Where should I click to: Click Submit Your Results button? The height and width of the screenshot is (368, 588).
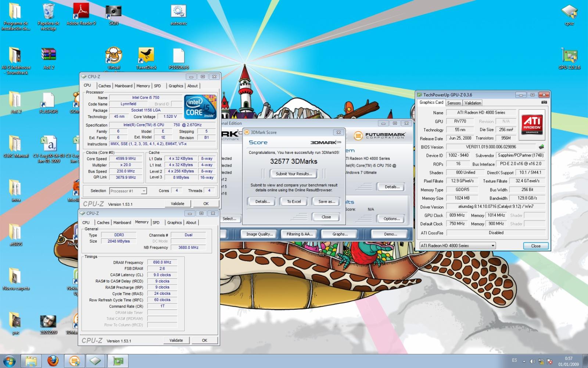[x=294, y=174]
